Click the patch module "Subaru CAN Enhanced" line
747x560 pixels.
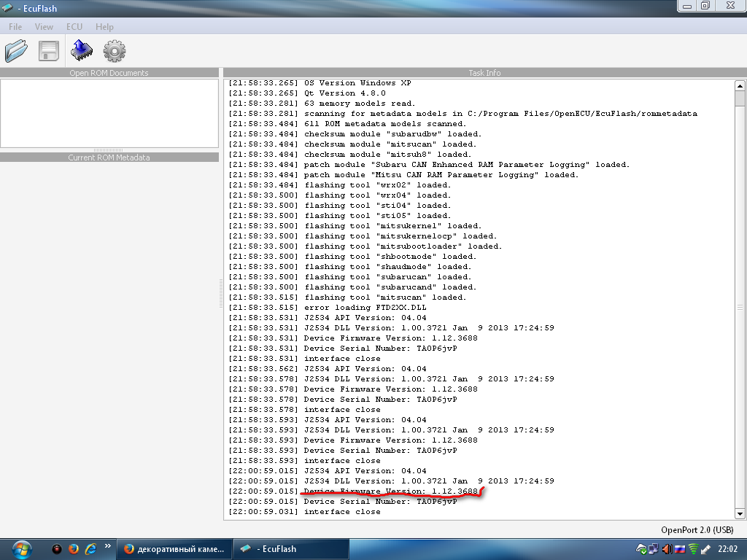(x=429, y=165)
